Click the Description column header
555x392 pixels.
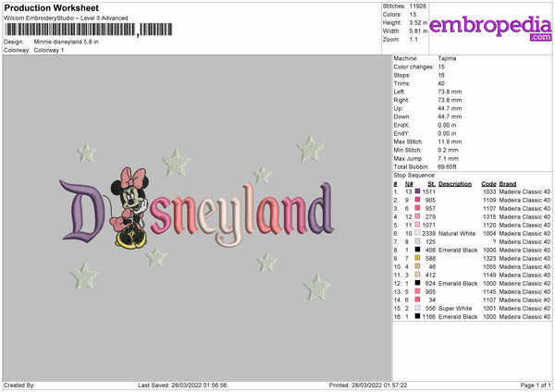coord(455,184)
